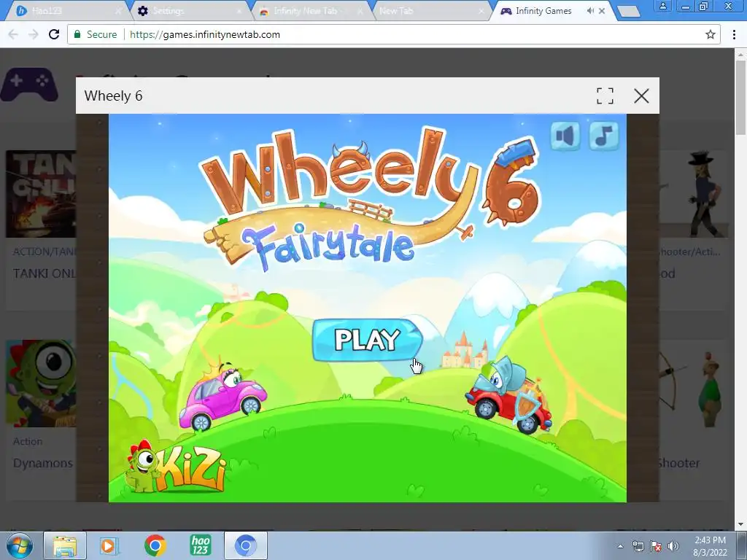Open the volume control tray icon

pyautogui.click(x=673, y=547)
